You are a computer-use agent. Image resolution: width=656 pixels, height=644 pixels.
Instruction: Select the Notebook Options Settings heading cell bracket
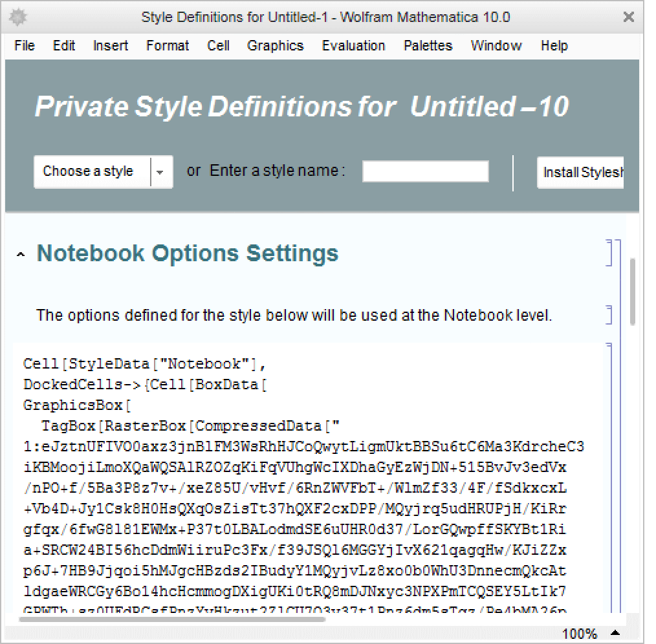(609, 253)
